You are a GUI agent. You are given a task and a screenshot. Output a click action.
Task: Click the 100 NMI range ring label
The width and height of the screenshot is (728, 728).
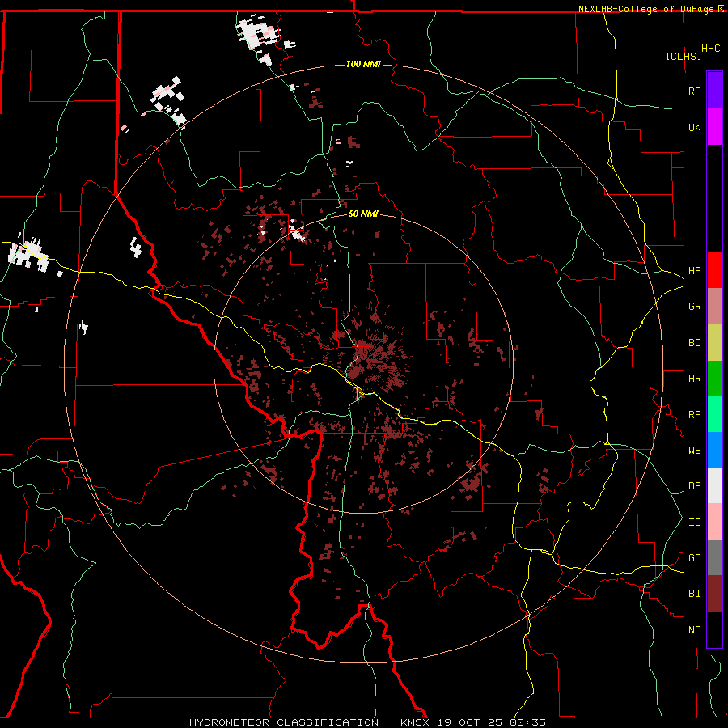coord(363,64)
